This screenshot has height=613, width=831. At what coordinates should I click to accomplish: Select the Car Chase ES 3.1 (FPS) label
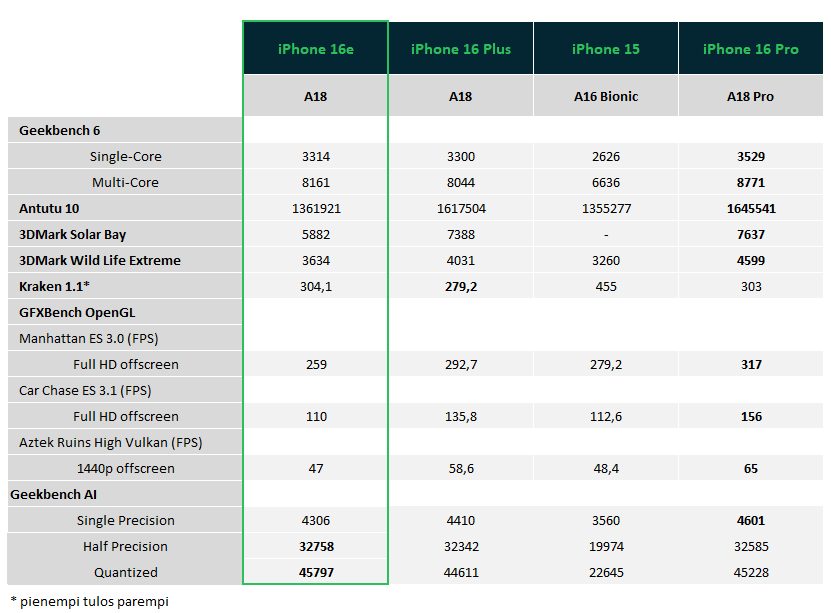pos(85,390)
